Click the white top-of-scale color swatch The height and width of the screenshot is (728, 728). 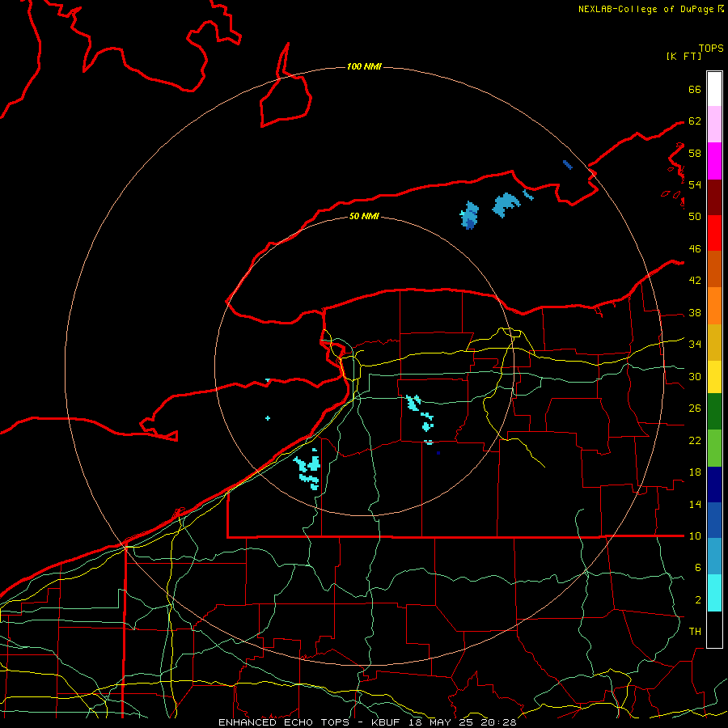714,89
